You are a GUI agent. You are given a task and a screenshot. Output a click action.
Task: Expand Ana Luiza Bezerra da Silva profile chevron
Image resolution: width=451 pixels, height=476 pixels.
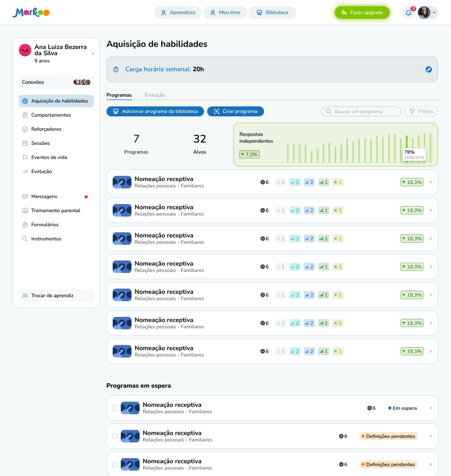tap(93, 54)
